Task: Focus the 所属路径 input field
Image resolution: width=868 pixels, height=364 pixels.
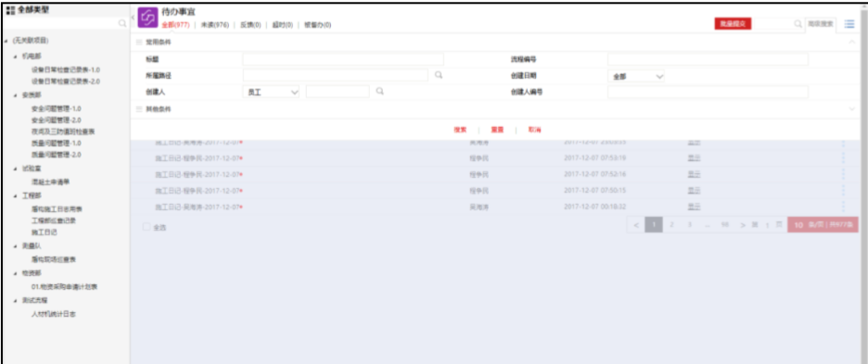Action: tap(336, 75)
